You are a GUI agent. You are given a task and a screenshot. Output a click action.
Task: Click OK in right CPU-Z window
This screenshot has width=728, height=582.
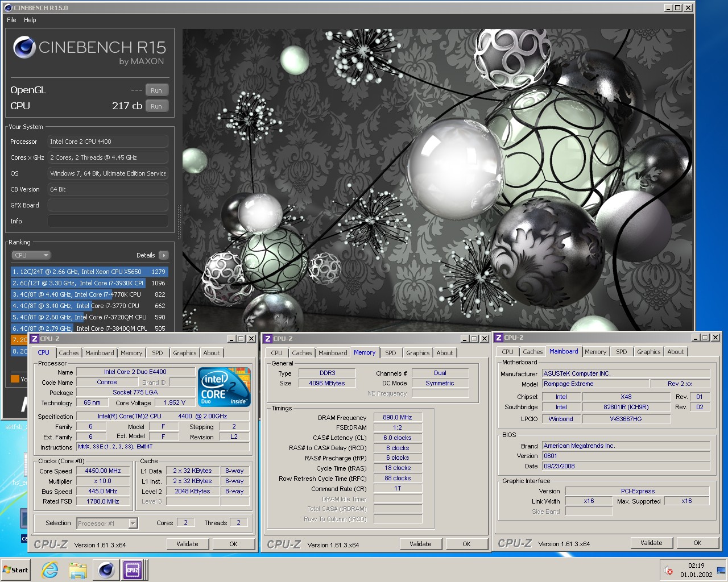click(x=697, y=543)
